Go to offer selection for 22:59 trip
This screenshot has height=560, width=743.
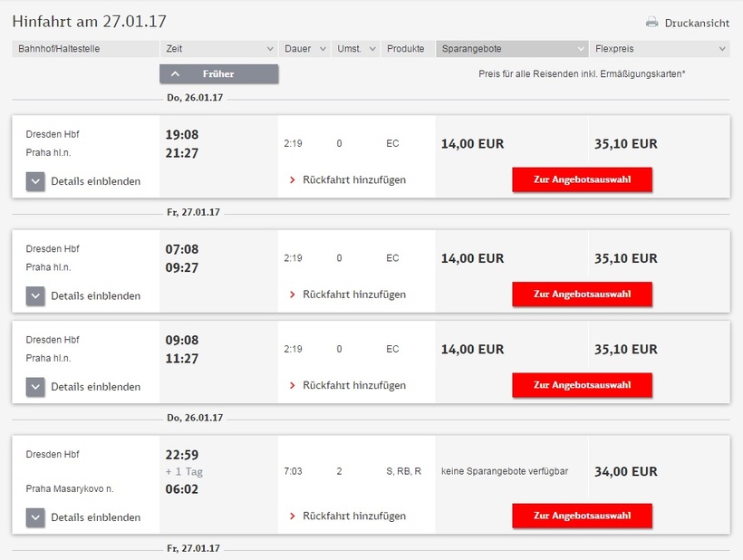click(x=582, y=516)
